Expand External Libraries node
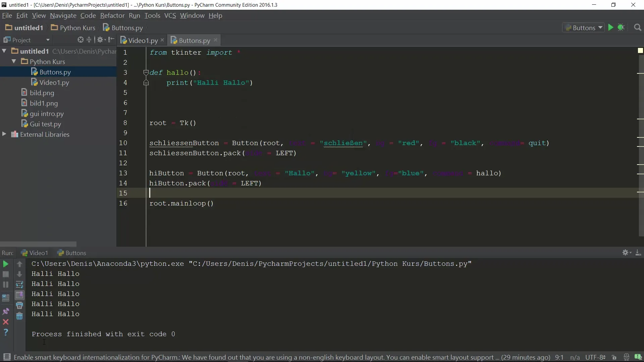This screenshot has width=644, height=362. click(x=4, y=134)
